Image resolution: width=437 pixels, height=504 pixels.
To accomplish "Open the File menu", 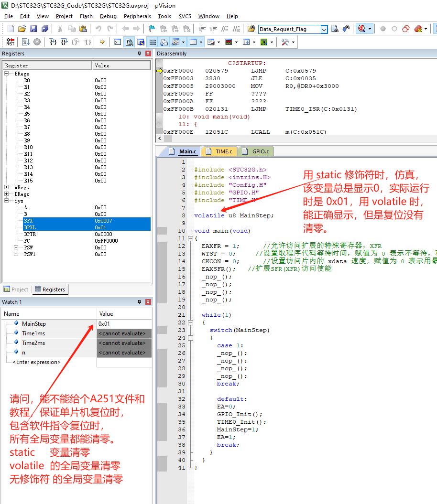I will click(x=9, y=16).
